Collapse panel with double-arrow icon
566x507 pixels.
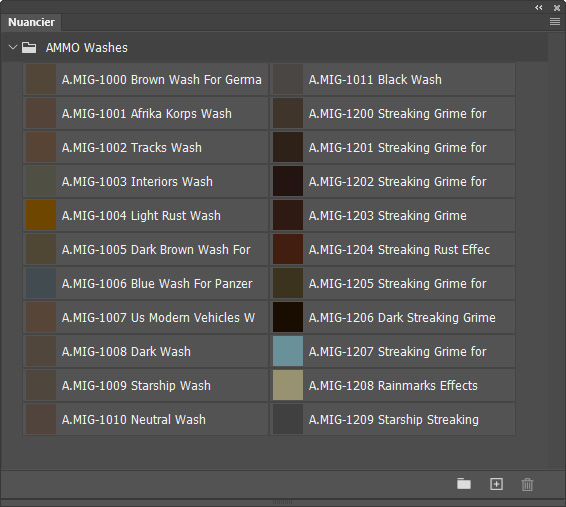539,8
